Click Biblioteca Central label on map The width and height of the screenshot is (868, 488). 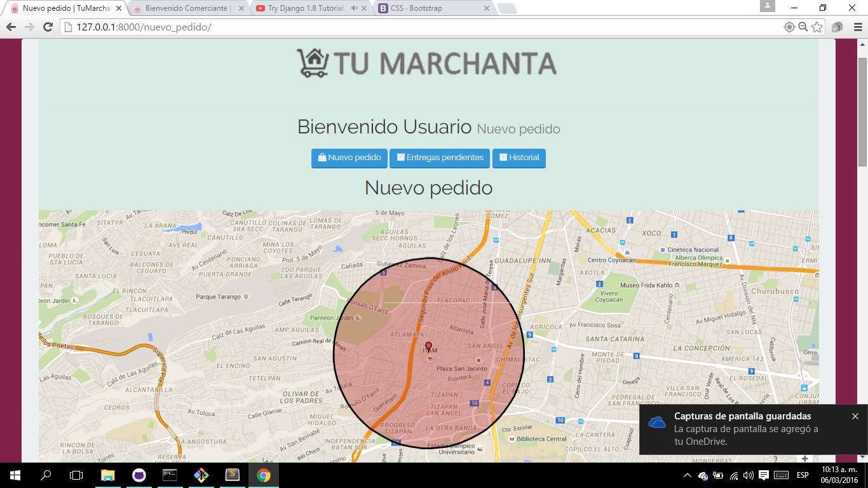(542, 438)
